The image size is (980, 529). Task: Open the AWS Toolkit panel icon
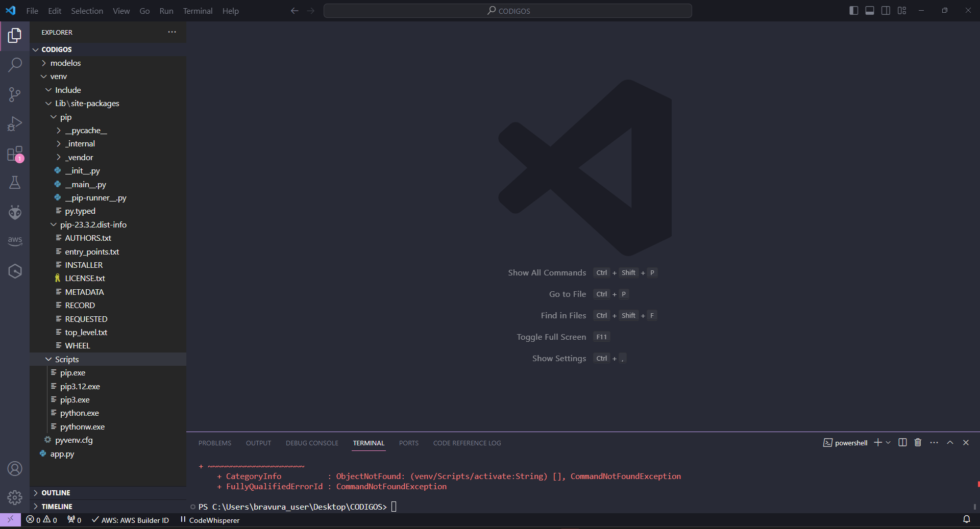15,241
